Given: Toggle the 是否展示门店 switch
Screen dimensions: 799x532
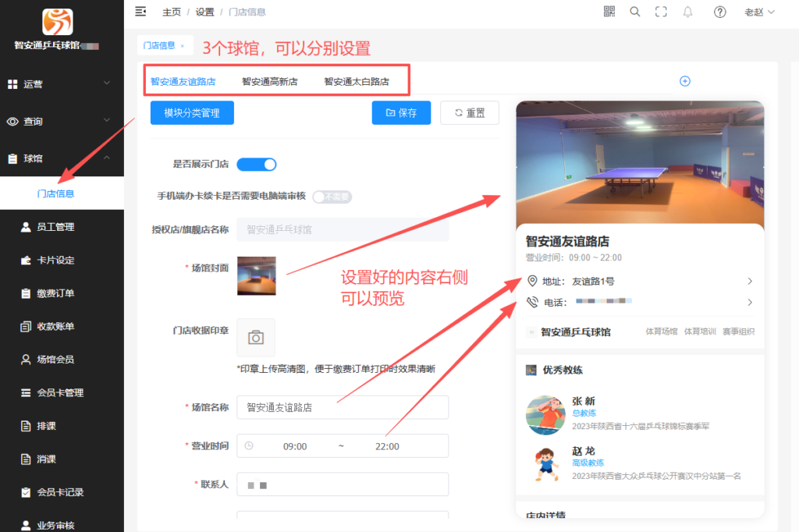Looking at the screenshot, I should [256, 165].
